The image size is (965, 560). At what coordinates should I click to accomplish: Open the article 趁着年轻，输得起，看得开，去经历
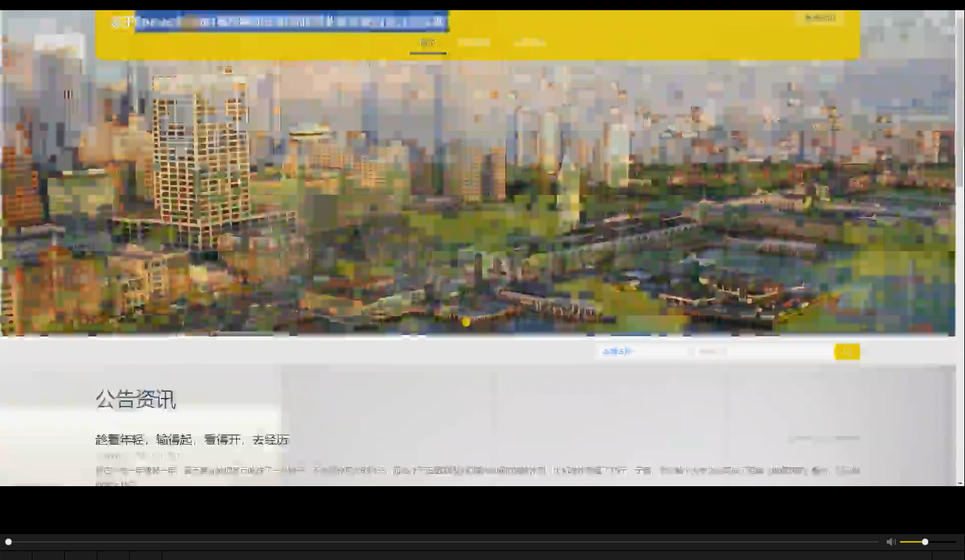pos(191,439)
